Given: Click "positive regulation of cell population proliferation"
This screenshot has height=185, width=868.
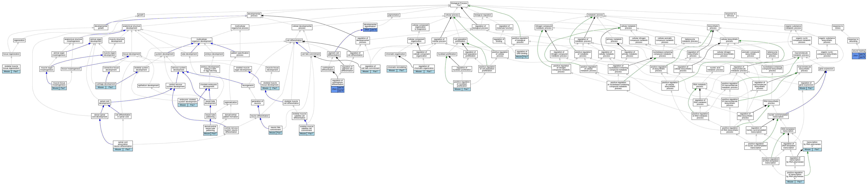Looking at the screenshot, I should (x=487, y=69).
